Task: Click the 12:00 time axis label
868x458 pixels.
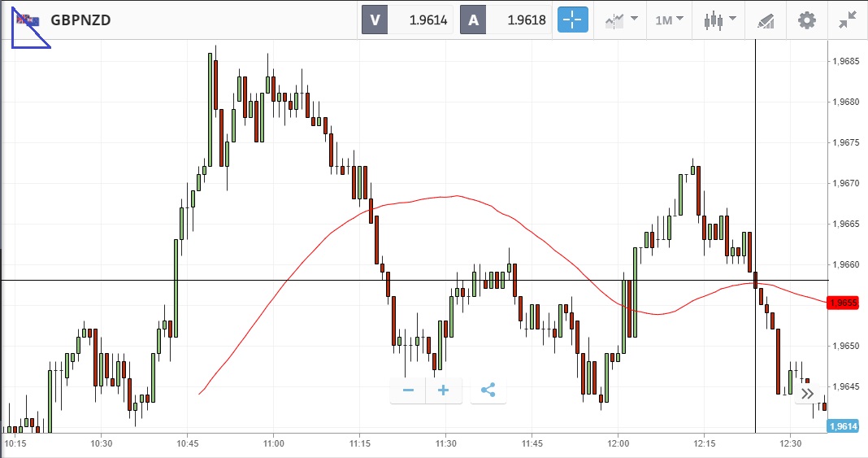Action: point(618,443)
